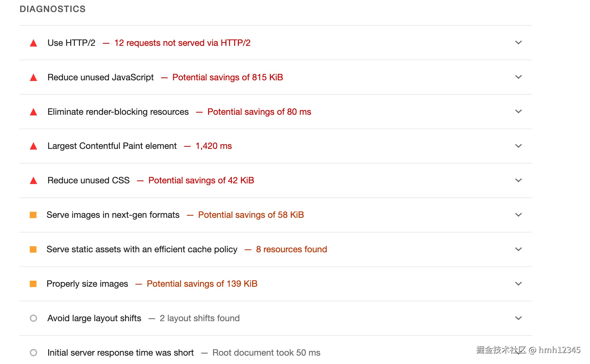Click the 'Avoid large layout shifts' title

coord(94,318)
